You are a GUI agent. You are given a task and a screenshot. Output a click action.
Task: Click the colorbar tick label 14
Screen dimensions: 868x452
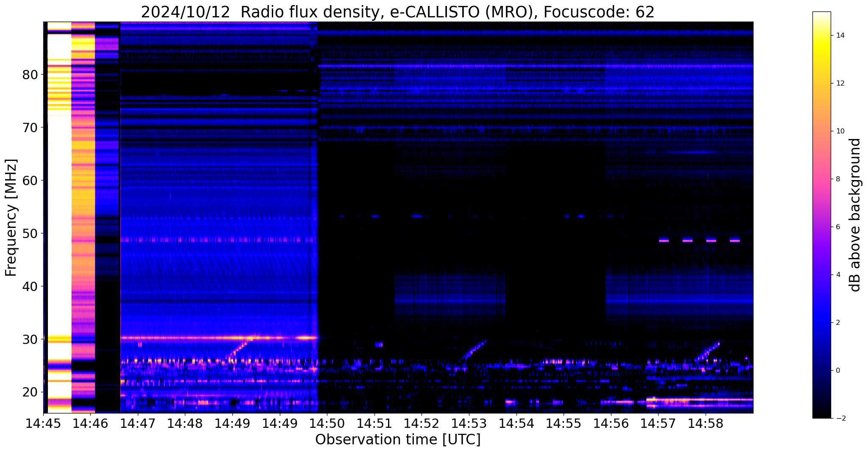click(840, 36)
